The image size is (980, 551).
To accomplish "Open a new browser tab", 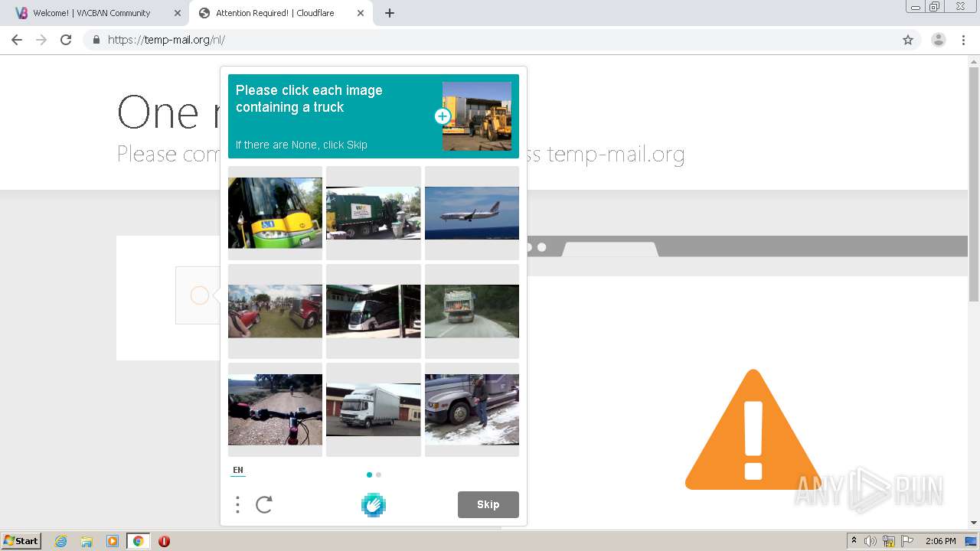I will click(389, 13).
